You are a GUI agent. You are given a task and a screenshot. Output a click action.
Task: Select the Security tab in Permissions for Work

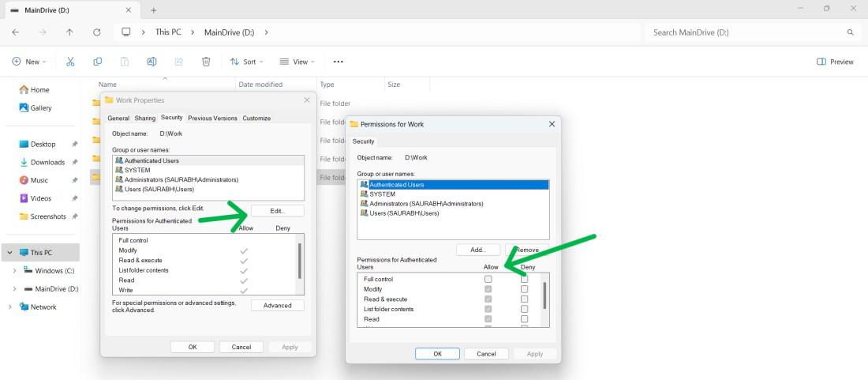point(364,141)
